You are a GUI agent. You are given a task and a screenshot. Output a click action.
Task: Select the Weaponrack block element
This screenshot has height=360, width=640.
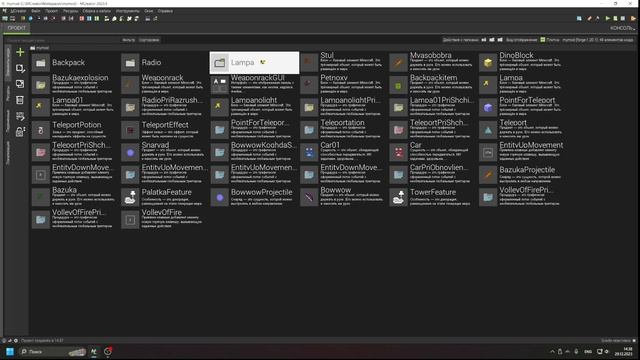tap(164, 85)
